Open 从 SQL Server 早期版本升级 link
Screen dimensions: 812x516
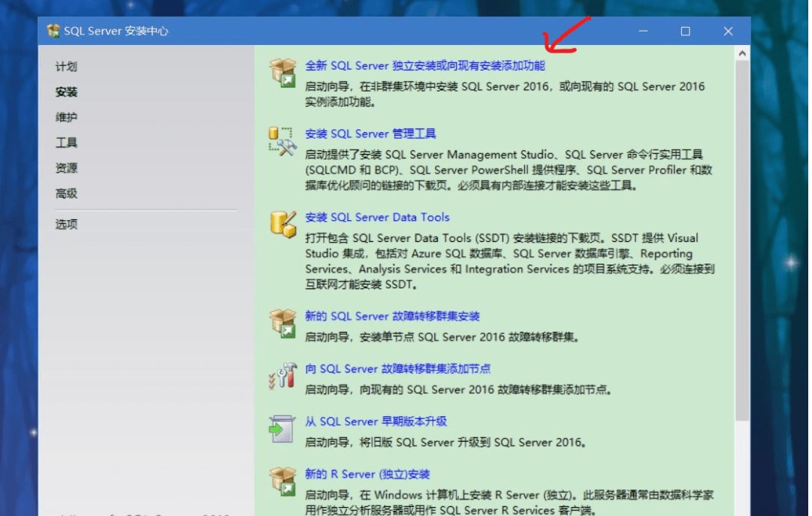(376, 421)
